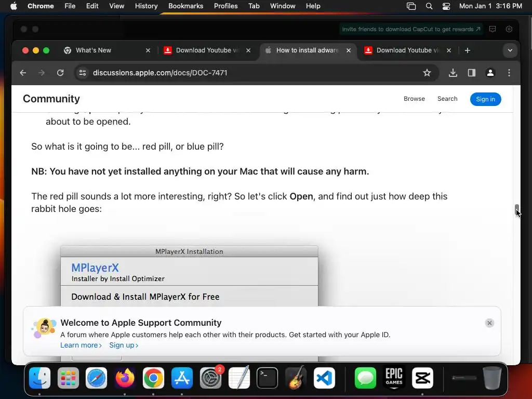Click the MPlayerX Installation screenshot image
532x399 pixels.
189,275
